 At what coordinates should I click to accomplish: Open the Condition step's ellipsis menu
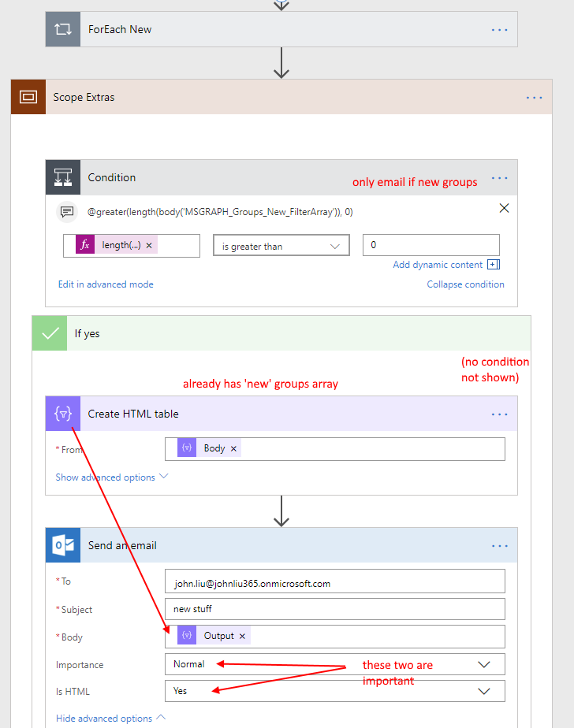point(499,178)
